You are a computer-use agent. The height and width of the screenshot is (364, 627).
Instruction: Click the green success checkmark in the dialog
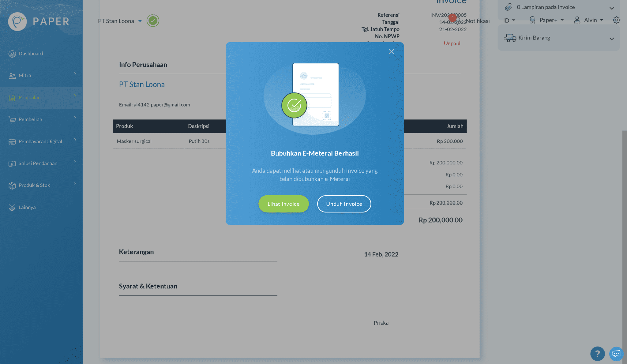point(294,105)
